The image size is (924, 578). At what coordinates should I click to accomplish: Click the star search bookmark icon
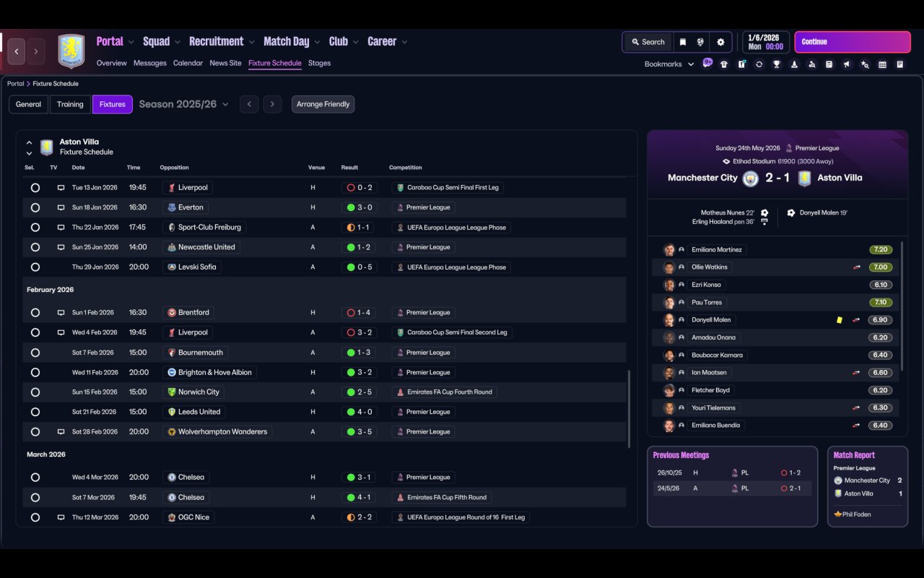[865, 64]
